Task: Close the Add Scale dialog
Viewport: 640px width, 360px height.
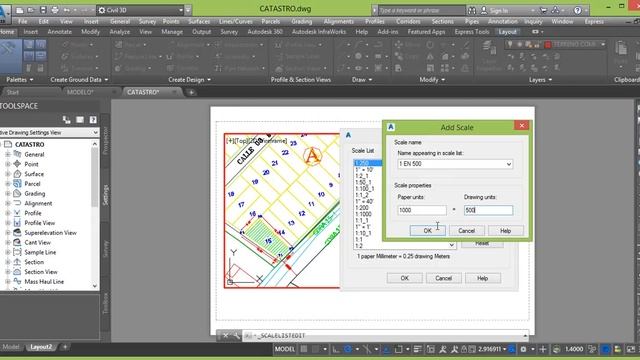Action: pyautogui.click(x=521, y=126)
